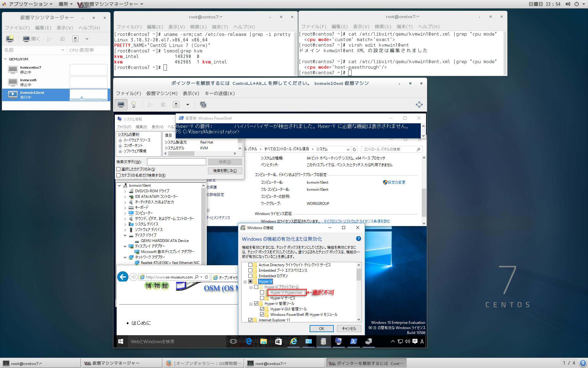
Task: Click shutdown icon in kvmwin10ent VM toolbar
Action: 176,105
